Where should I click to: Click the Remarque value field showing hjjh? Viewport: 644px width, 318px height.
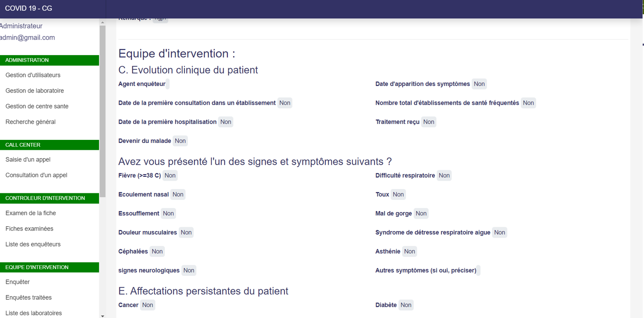(160, 18)
